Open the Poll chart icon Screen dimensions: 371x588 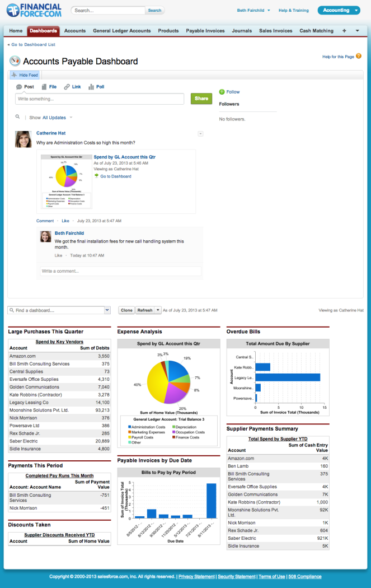(x=91, y=87)
